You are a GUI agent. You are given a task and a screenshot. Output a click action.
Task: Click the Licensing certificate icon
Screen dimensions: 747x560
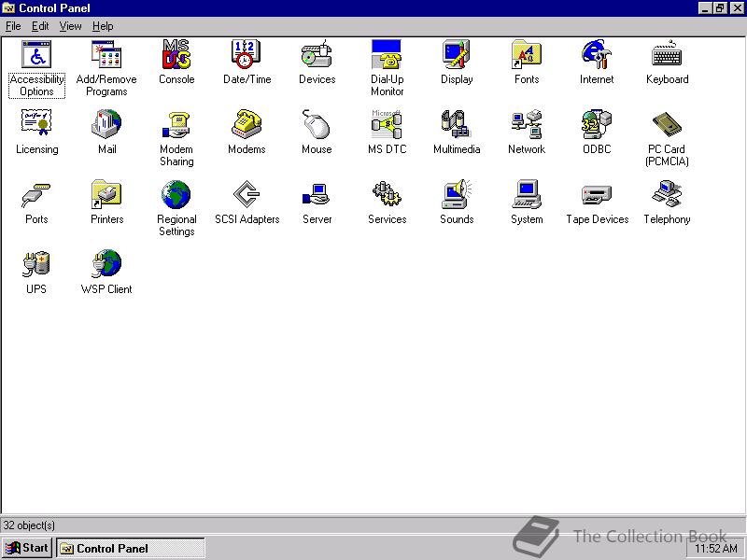tap(36, 124)
